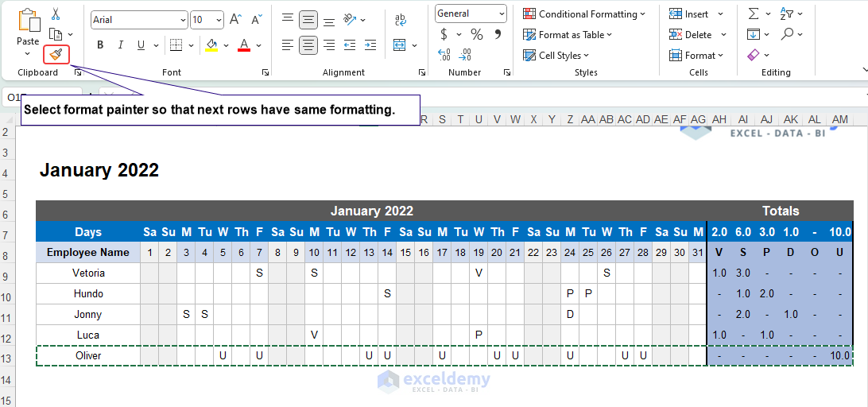868x407 pixels.
Task: Apply Comma Style format
Action: 497,34
